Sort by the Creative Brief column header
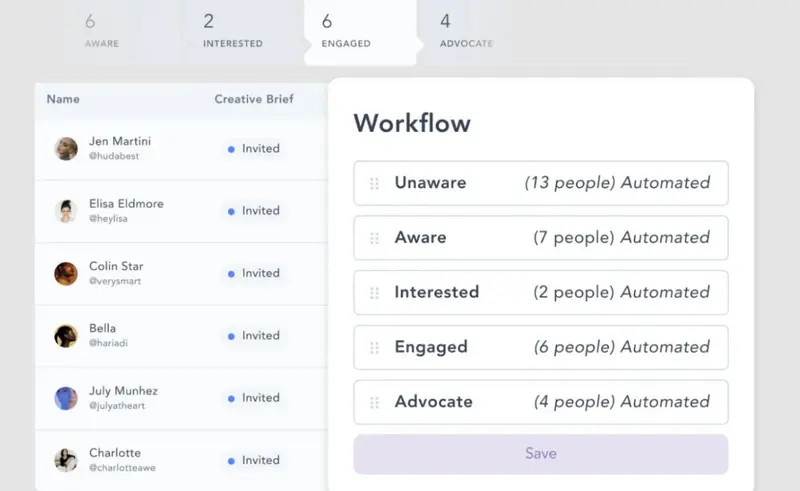 click(x=254, y=99)
